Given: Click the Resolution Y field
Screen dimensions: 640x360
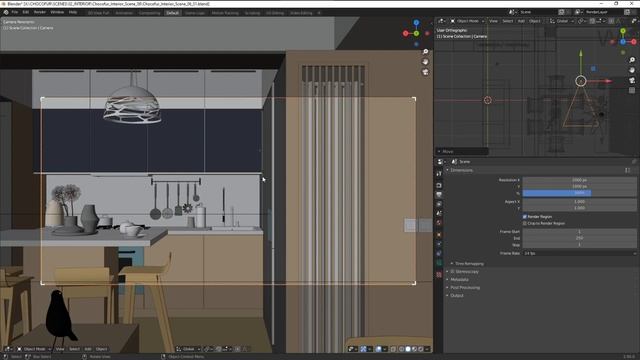Looking at the screenshot, I should pyautogui.click(x=580, y=186).
